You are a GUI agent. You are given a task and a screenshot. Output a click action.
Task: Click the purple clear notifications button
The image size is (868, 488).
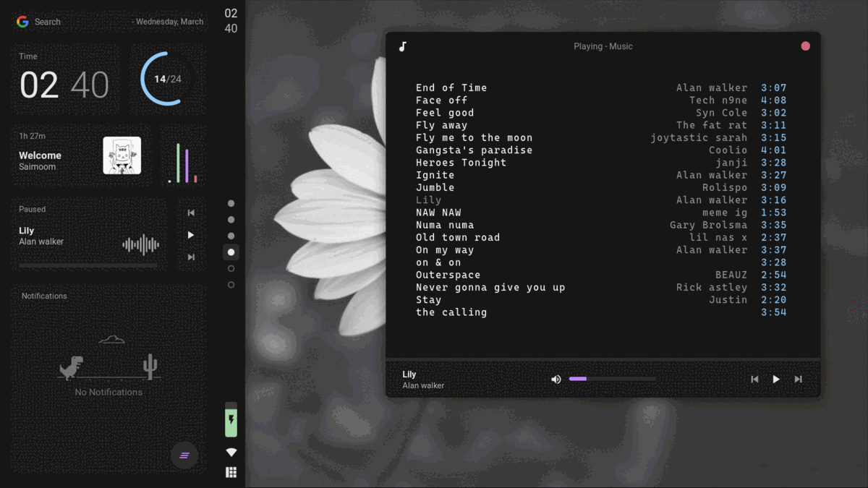tap(184, 455)
